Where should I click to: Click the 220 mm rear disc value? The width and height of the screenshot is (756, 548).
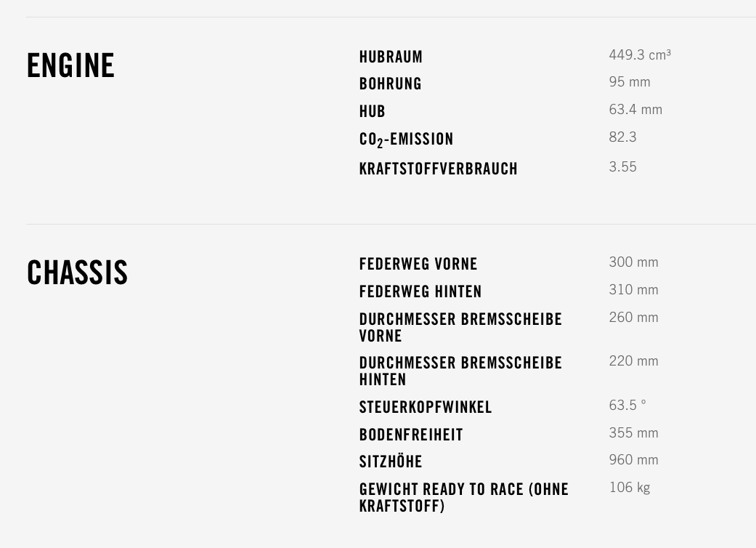633,361
